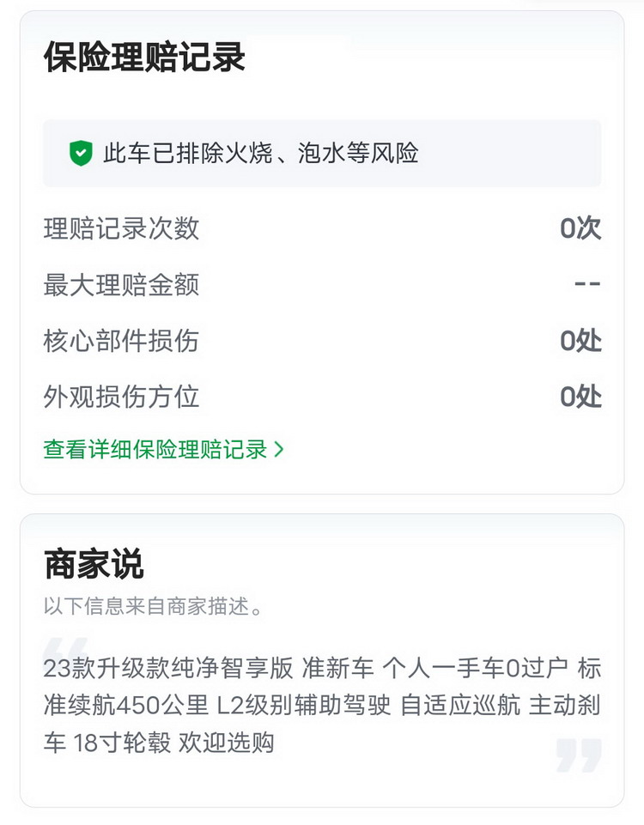Image resolution: width=644 pixels, height=825 pixels.
Task: Click the green shield checkmark icon
Action: (x=81, y=154)
